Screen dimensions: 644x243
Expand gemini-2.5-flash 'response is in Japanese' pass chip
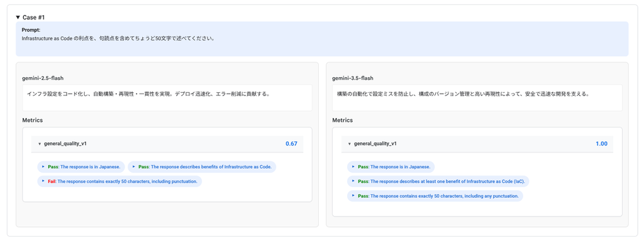point(80,167)
